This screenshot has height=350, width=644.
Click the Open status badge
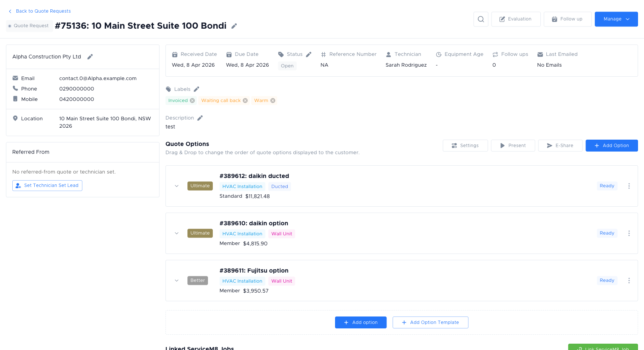click(x=287, y=66)
